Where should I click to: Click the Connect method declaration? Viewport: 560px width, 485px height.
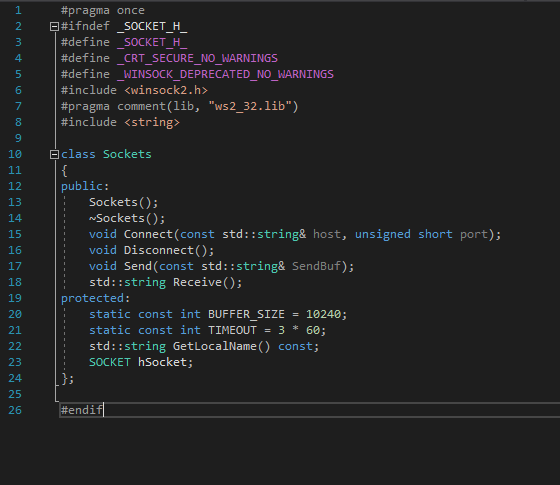[x=148, y=234]
